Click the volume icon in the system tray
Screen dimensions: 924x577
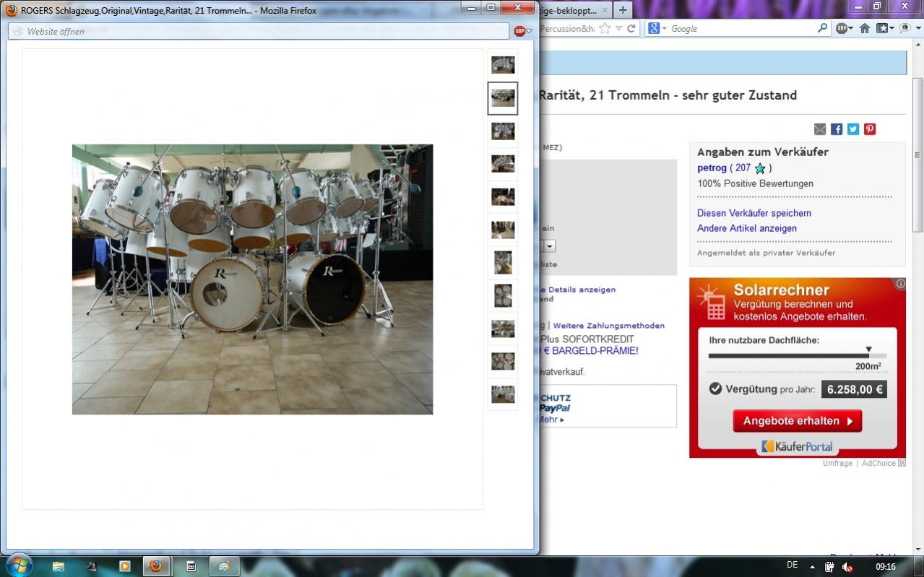[x=847, y=567]
